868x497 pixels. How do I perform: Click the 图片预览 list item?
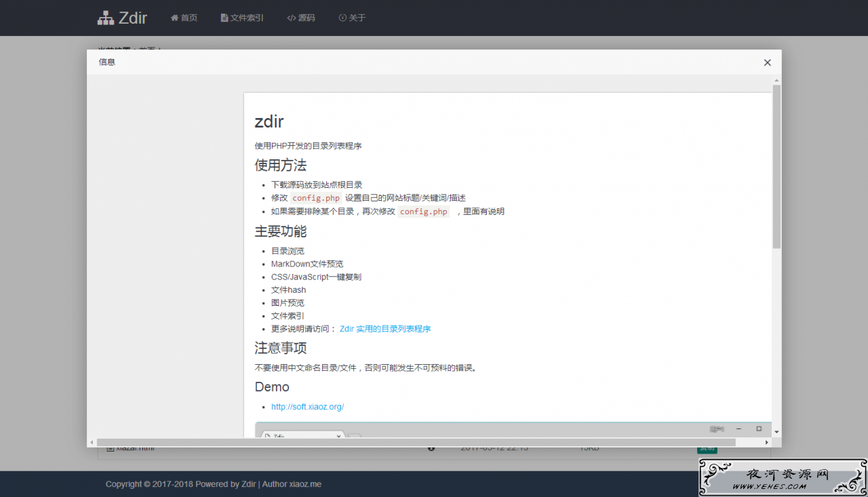click(288, 302)
